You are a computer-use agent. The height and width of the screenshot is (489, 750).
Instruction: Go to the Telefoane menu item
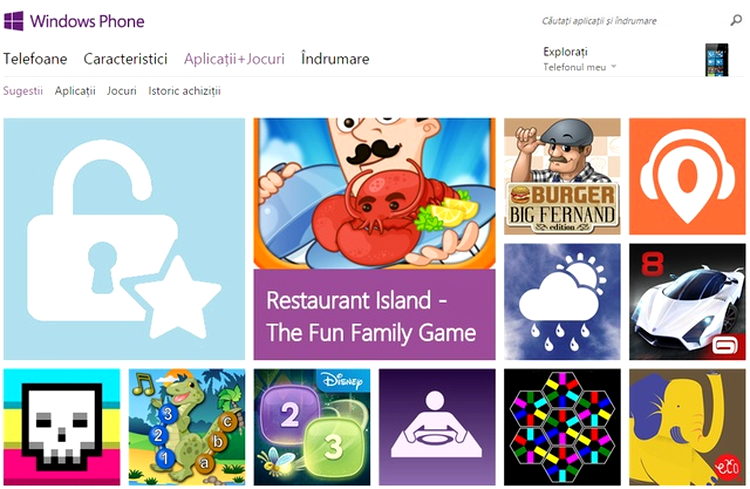point(35,59)
